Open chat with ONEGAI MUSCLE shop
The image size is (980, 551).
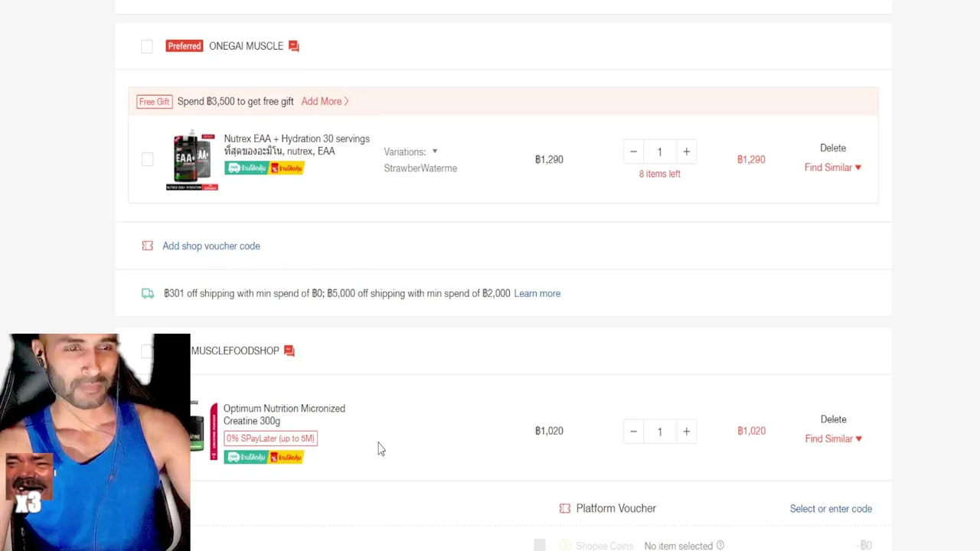[x=294, y=46]
